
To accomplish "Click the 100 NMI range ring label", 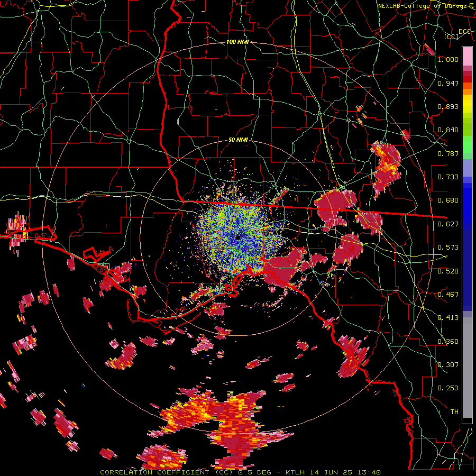I will click(237, 42).
